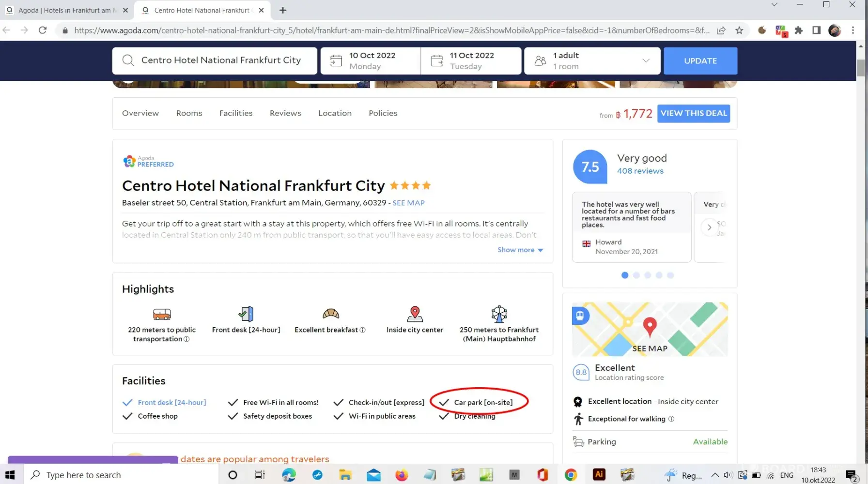
Task: Open the SEE MAP link beside the address
Action: pyautogui.click(x=408, y=203)
